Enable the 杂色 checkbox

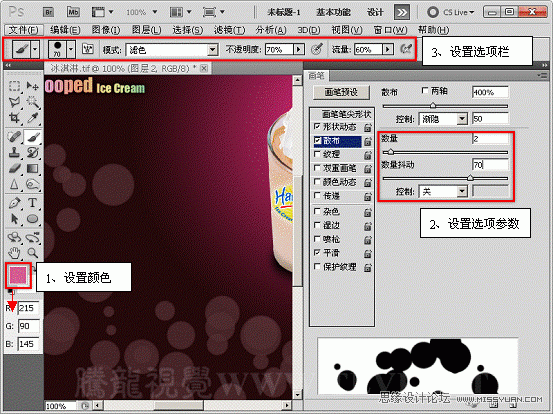coord(317,211)
